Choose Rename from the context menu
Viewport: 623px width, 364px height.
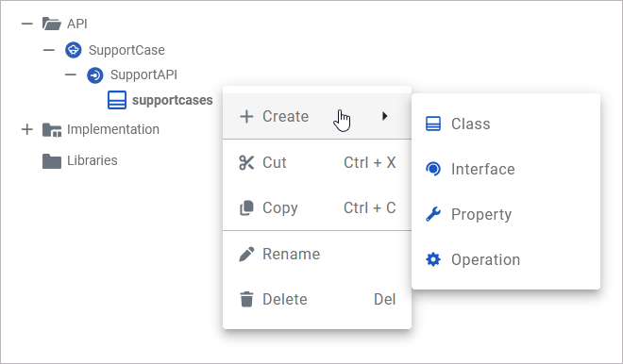click(317, 254)
